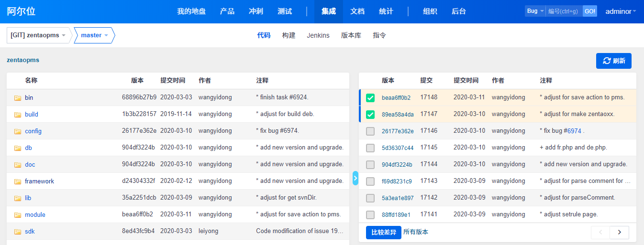644x245 pixels.
Task: Tick the checkbox for commit 5d36307c44
Action: 370,148
